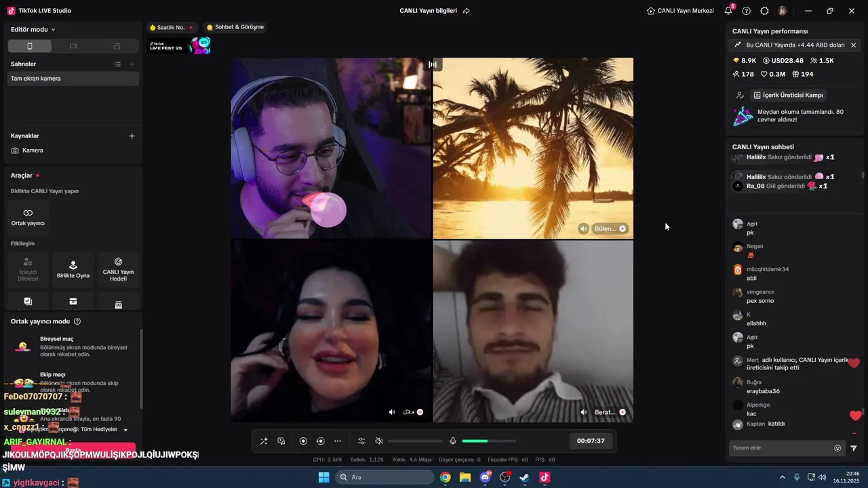Open the Saatlik No. ranking tag
The image size is (868, 488).
pyautogui.click(x=172, y=27)
